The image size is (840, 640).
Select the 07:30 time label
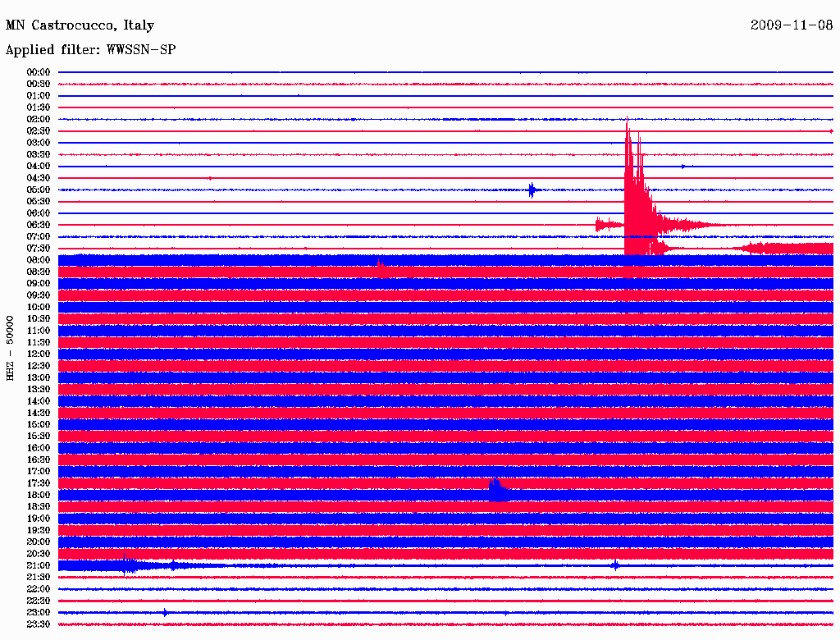tap(39, 248)
